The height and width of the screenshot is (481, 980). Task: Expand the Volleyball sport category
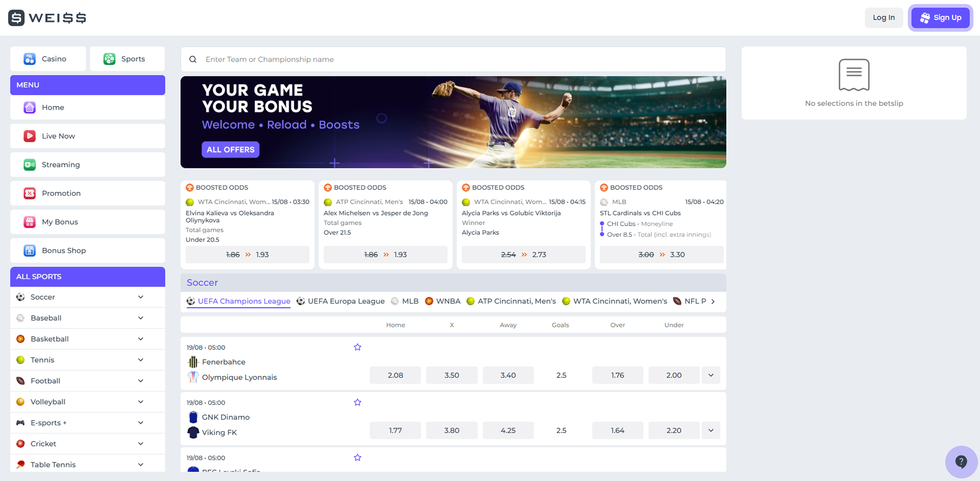141,402
